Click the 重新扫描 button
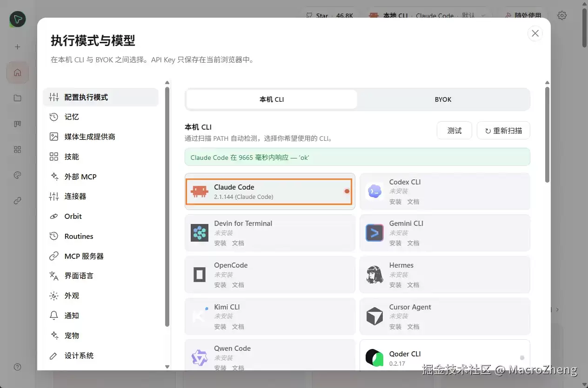 tap(503, 131)
